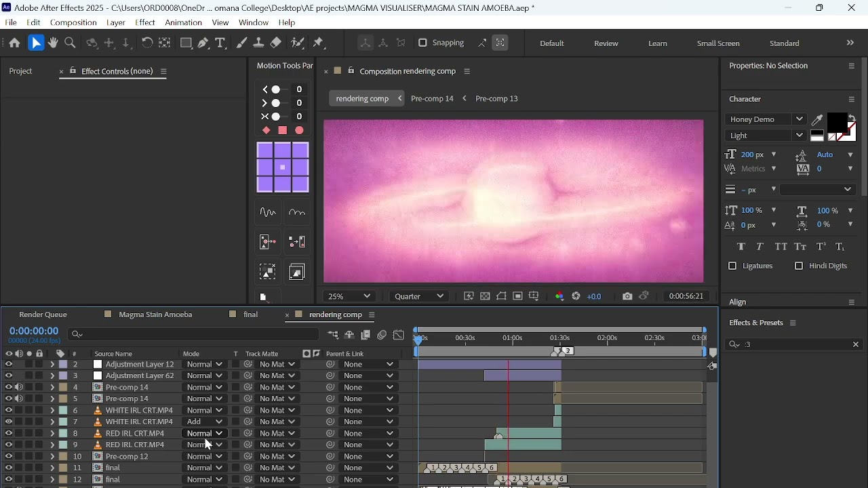Select the Eraser tool
Screen dimensions: 868x488
point(277,43)
